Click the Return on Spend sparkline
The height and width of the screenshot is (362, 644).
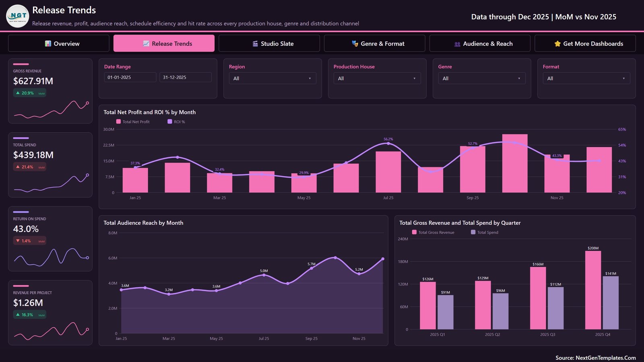[51, 257]
